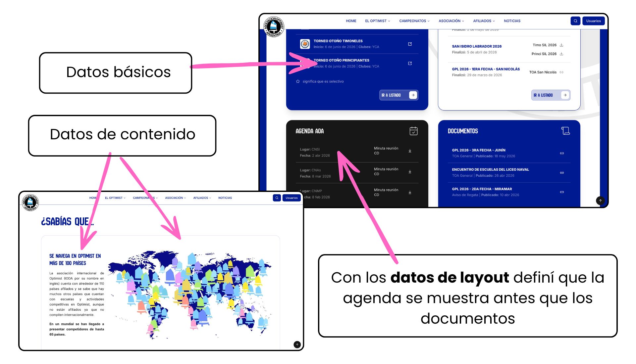Click the scroll icon in the Documentos header

click(565, 131)
